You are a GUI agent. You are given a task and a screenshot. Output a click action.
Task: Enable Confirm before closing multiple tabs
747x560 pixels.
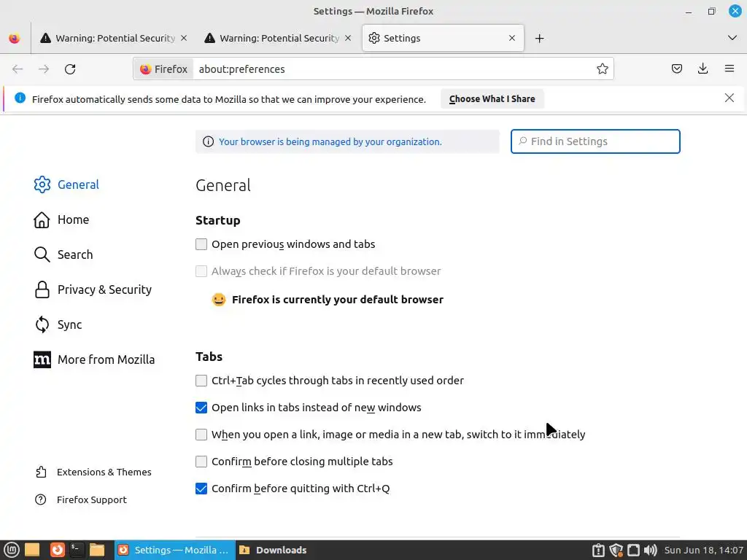[201, 462]
